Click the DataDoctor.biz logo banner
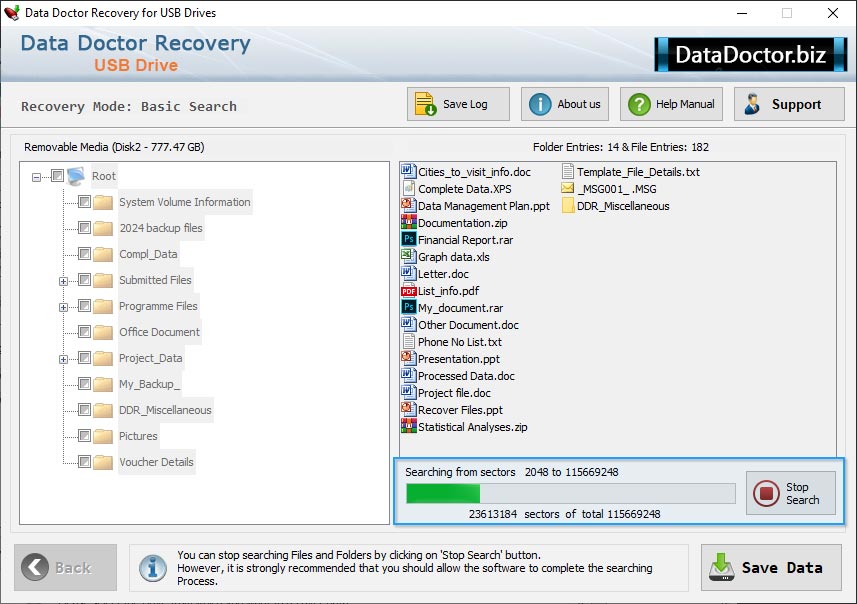Image resolution: width=857 pixels, height=604 pixels. pyautogui.click(x=750, y=54)
